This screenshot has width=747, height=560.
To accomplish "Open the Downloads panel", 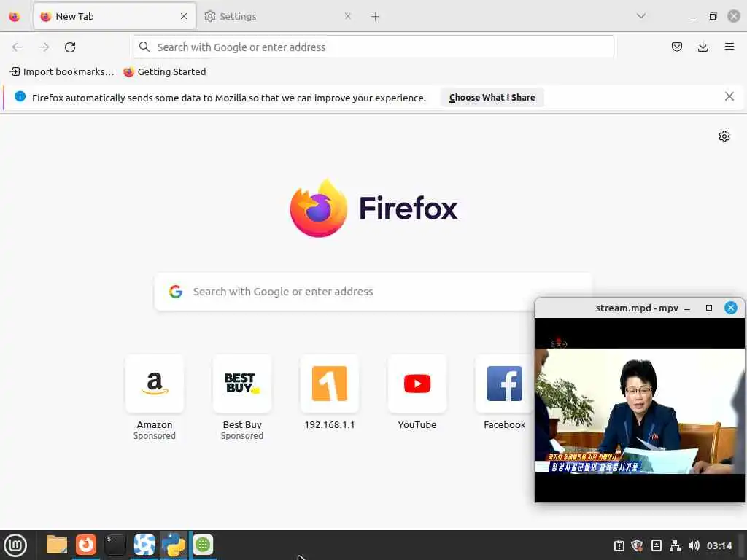I will 703,47.
